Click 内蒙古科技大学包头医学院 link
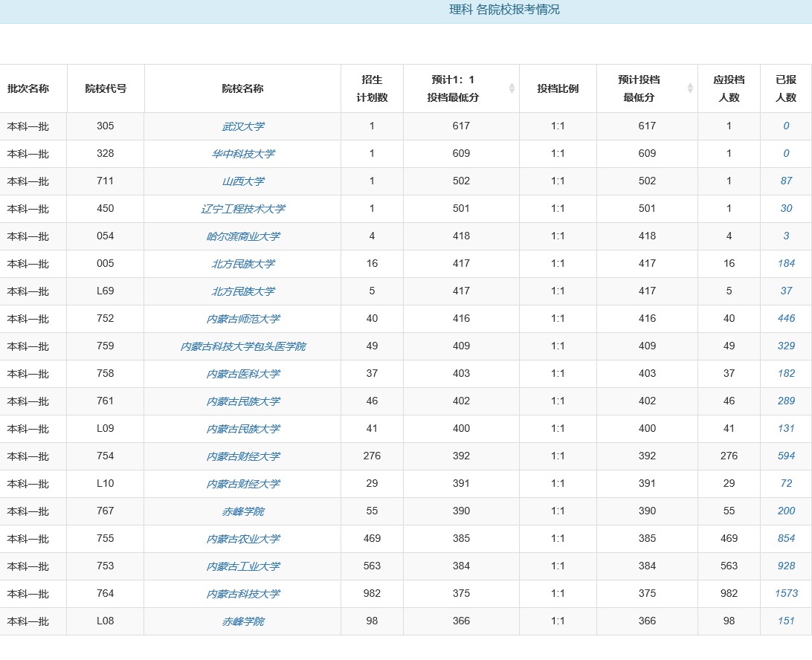The image size is (812, 660). [242, 346]
